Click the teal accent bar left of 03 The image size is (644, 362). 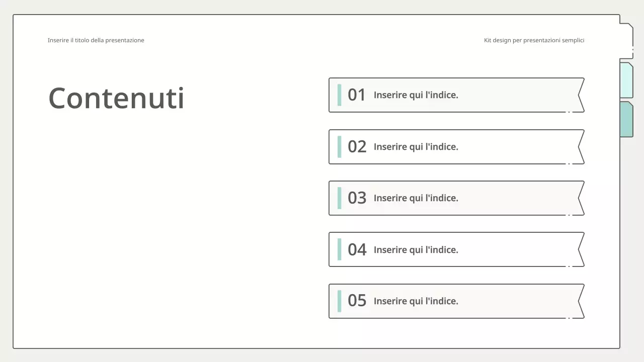coord(339,198)
